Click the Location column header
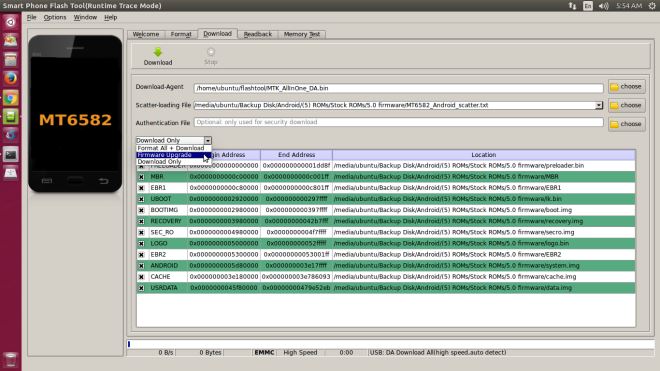660x371 pixels. click(x=484, y=155)
